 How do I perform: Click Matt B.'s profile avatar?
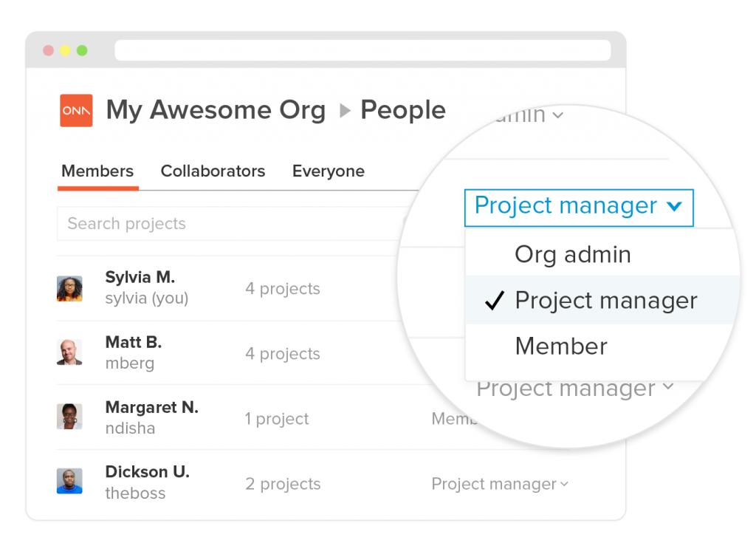(x=69, y=352)
